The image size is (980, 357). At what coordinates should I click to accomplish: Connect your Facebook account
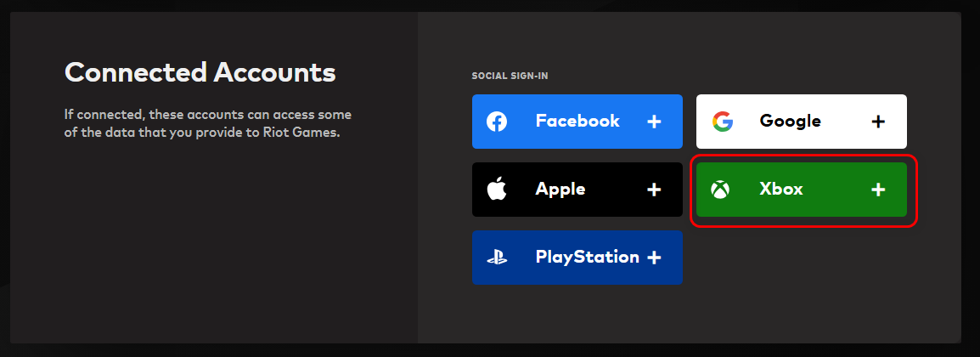tap(654, 122)
